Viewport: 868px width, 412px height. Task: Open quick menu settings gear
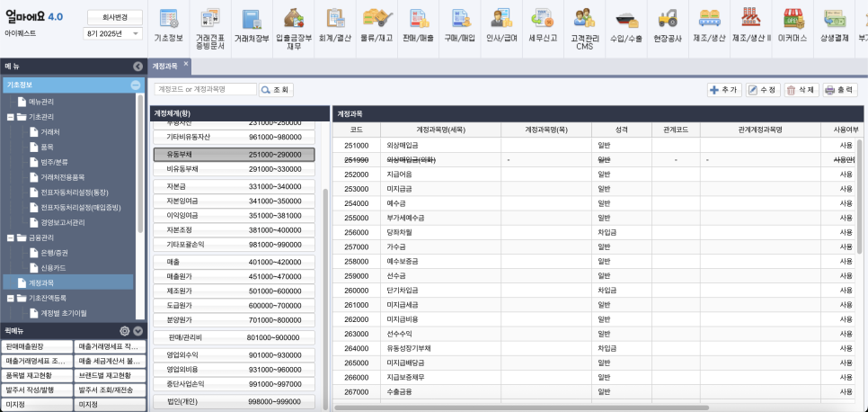(125, 331)
